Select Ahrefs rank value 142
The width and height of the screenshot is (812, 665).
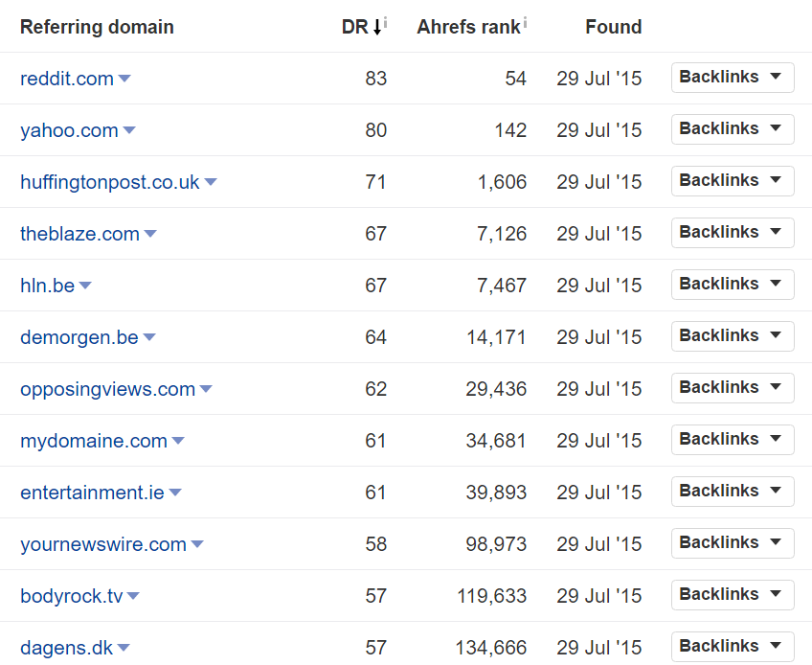(510, 130)
